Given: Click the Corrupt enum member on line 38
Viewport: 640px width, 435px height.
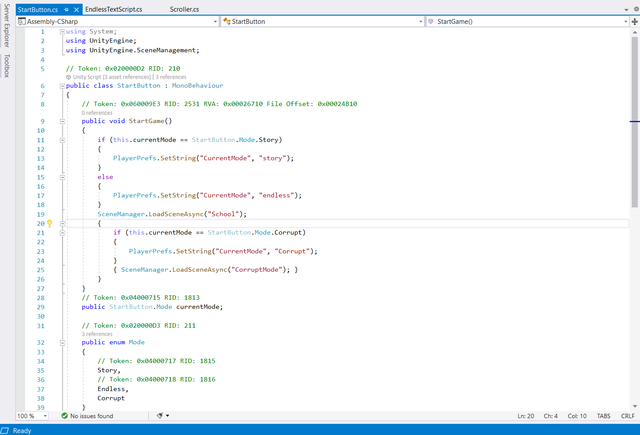Looking at the screenshot, I should coord(111,398).
